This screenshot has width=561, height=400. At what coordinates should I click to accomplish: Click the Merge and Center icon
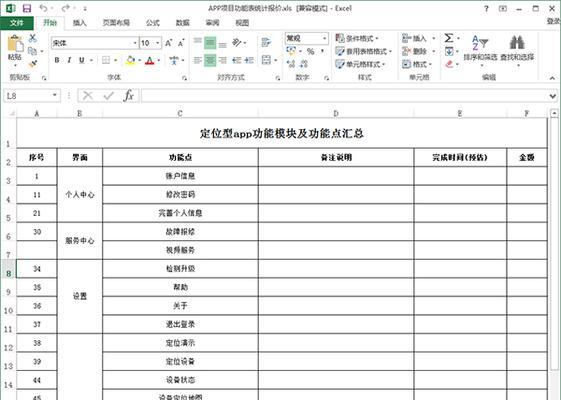266,60
